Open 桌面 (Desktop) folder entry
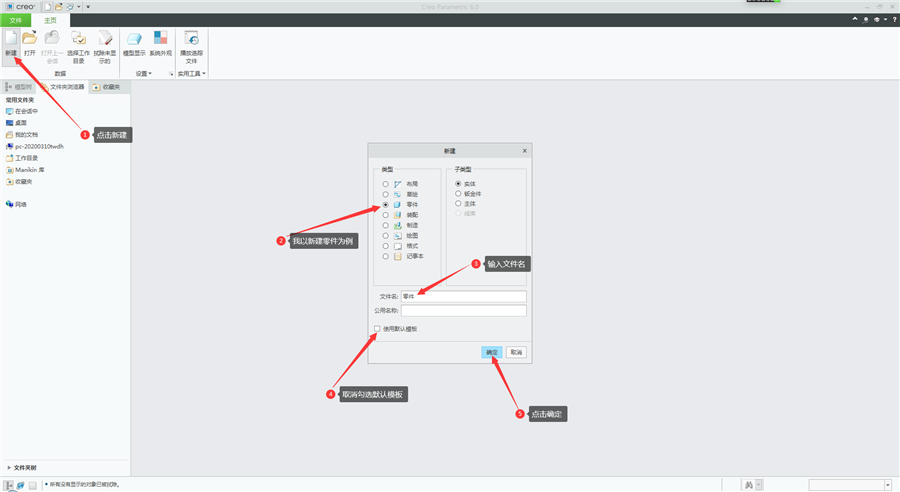 coord(16,123)
